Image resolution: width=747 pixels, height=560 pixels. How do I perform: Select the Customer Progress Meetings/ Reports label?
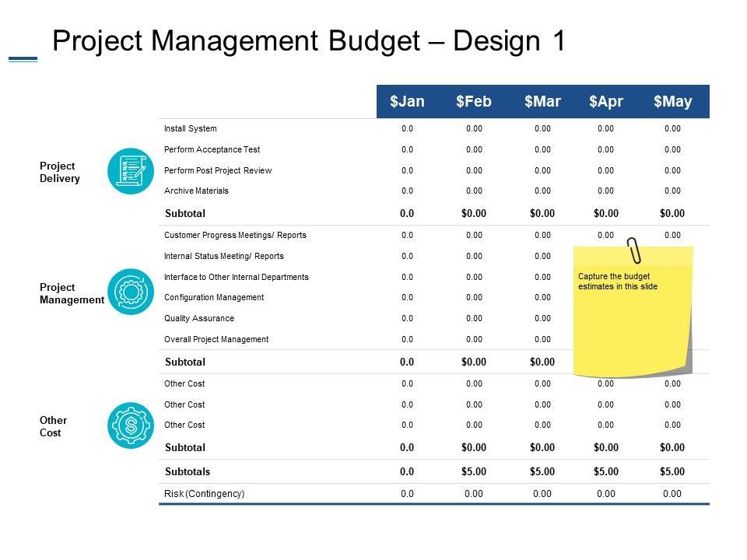point(236,235)
